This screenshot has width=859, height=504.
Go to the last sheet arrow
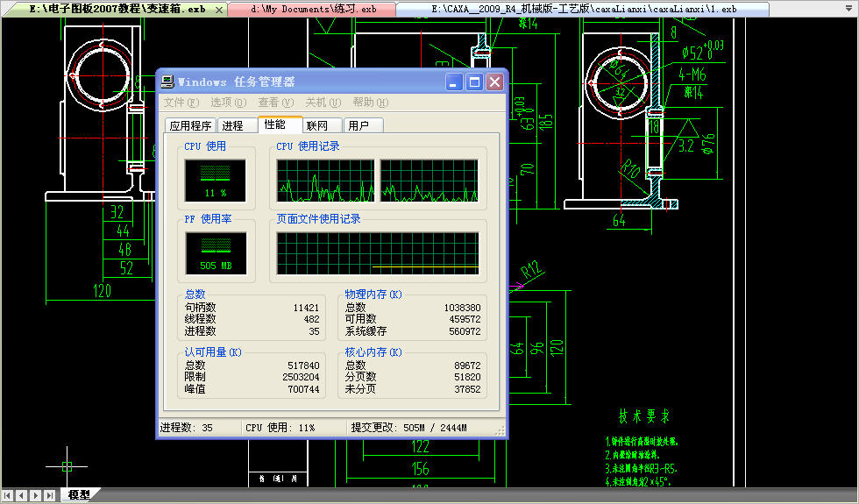click(x=49, y=495)
